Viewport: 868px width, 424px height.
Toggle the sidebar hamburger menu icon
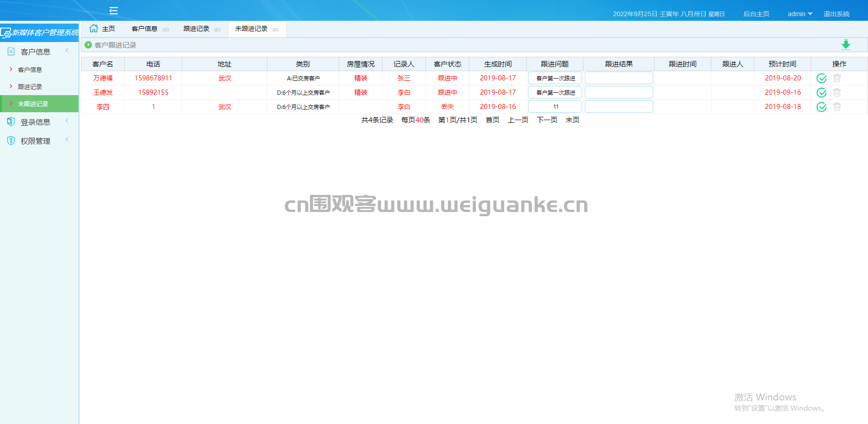pyautogui.click(x=114, y=11)
